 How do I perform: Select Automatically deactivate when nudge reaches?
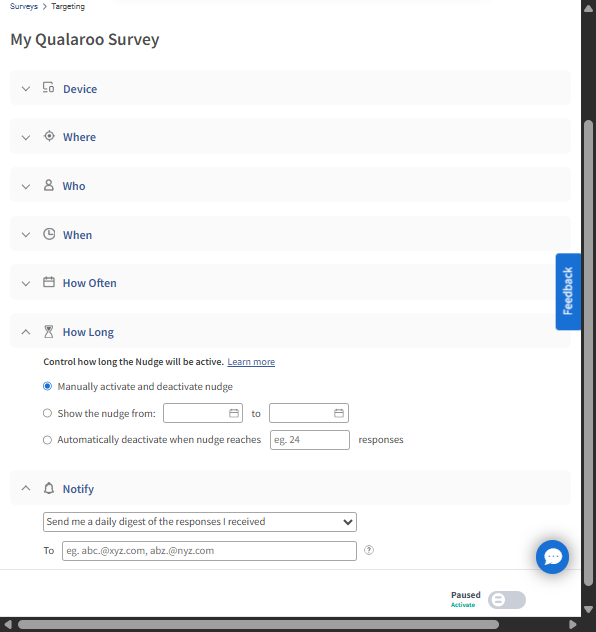(x=48, y=440)
